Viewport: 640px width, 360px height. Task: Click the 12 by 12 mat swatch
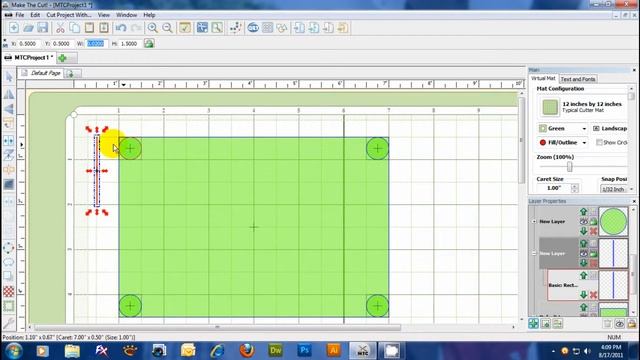[x=550, y=107]
